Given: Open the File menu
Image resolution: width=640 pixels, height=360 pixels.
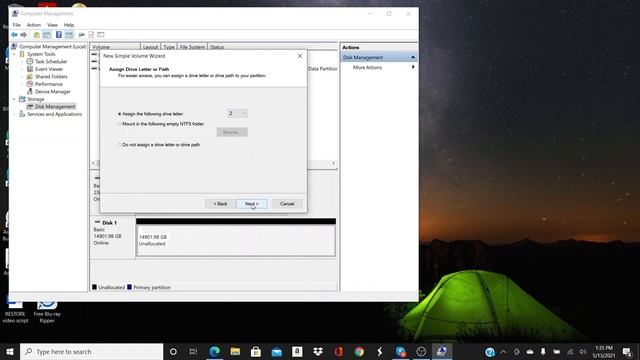Looking at the screenshot, I should tap(17, 25).
